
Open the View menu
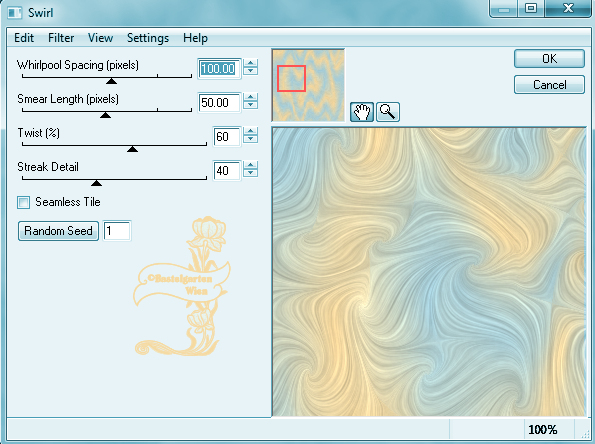[x=101, y=38]
